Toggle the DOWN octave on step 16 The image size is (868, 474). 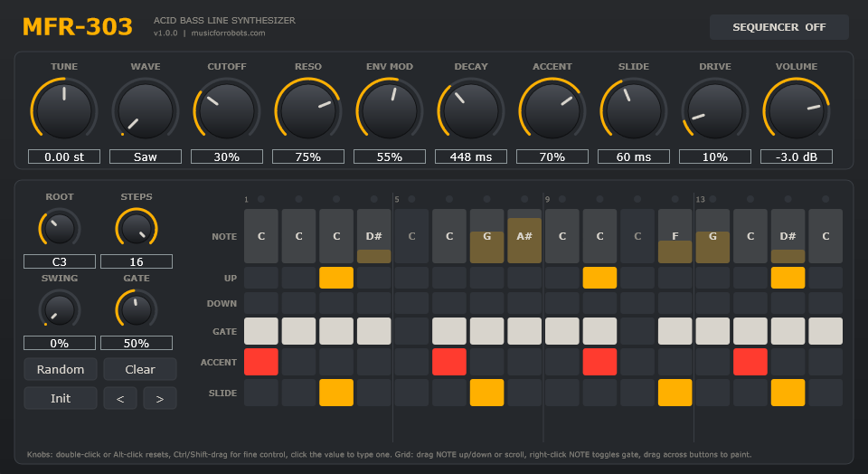tap(826, 303)
